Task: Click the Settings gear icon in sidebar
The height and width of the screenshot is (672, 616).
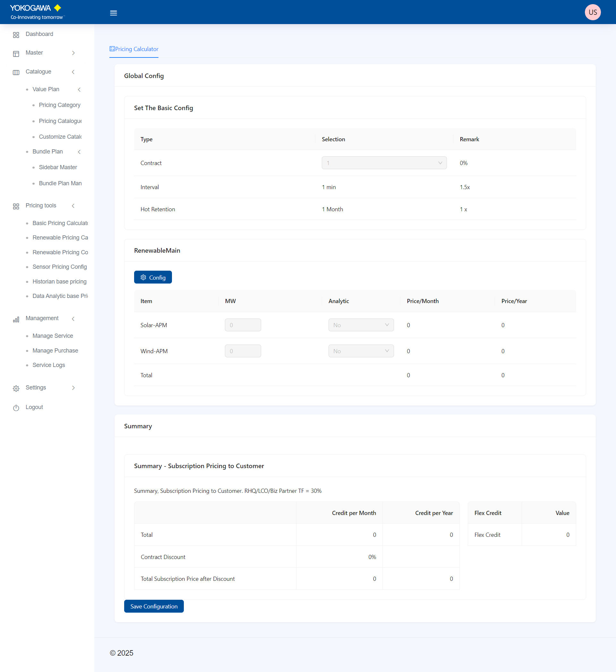Action: (16, 388)
